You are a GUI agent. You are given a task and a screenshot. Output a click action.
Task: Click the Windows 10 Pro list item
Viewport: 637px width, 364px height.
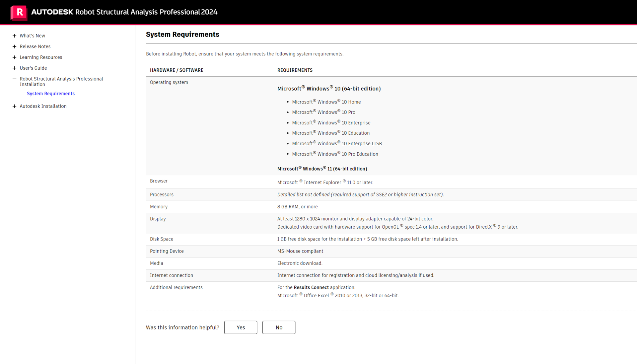click(x=324, y=112)
